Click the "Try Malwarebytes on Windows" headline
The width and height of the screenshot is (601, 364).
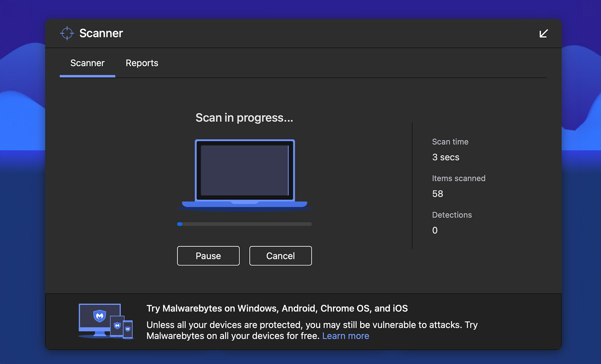(277, 308)
